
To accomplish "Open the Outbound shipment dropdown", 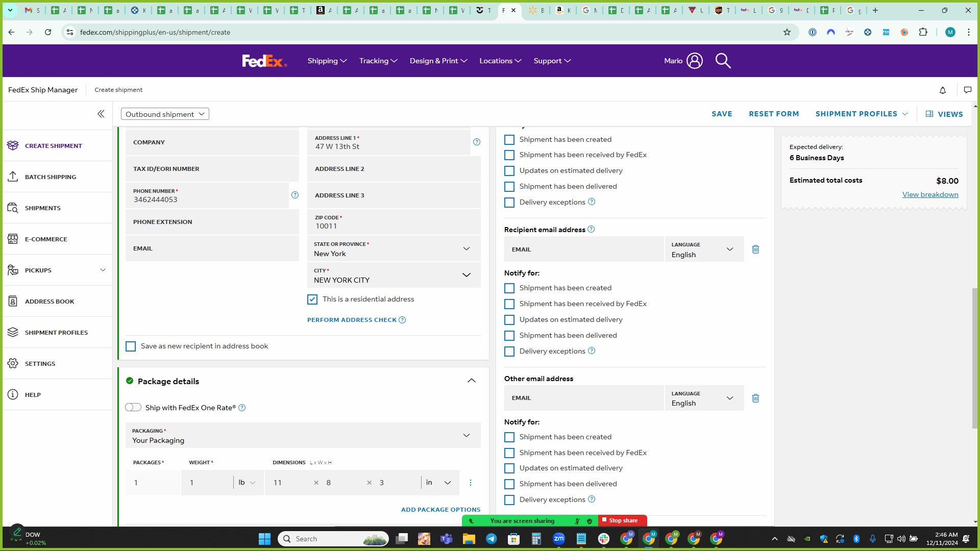I will click(x=165, y=114).
